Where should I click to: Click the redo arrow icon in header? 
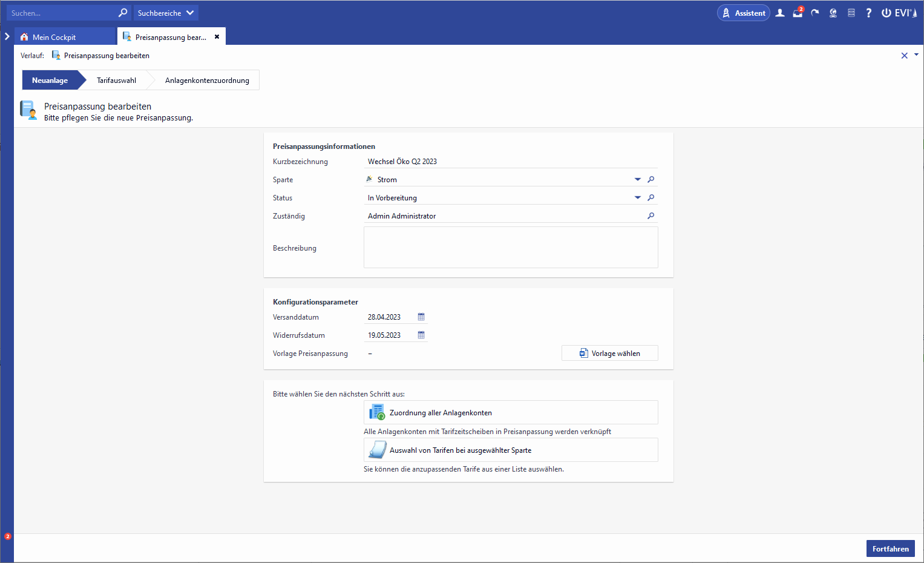coord(815,13)
